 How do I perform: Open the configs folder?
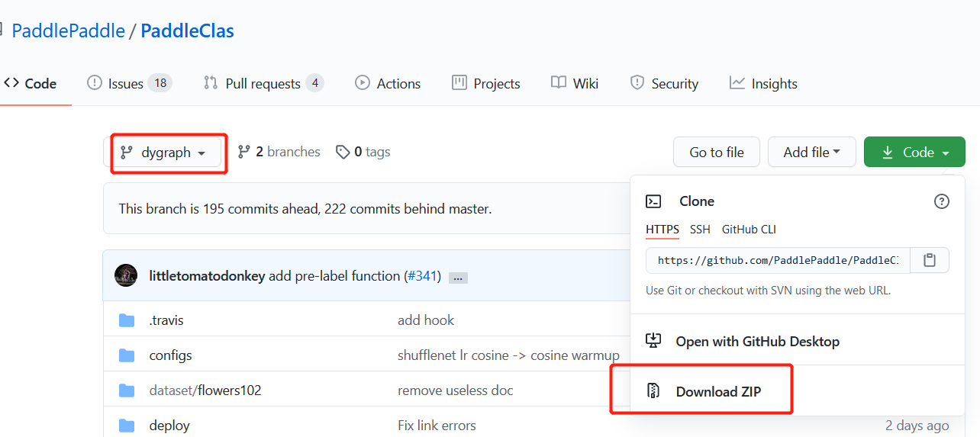point(170,355)
